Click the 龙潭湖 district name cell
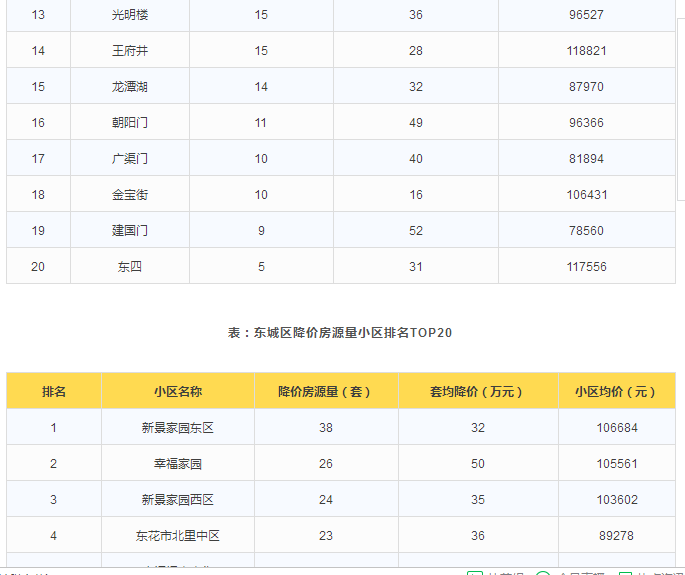The image size is (685, 575). tap(130, 87)
